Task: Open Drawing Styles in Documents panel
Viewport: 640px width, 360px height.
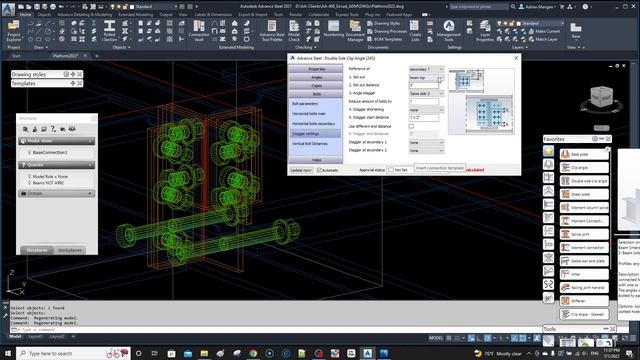Action: click(384, 23)
